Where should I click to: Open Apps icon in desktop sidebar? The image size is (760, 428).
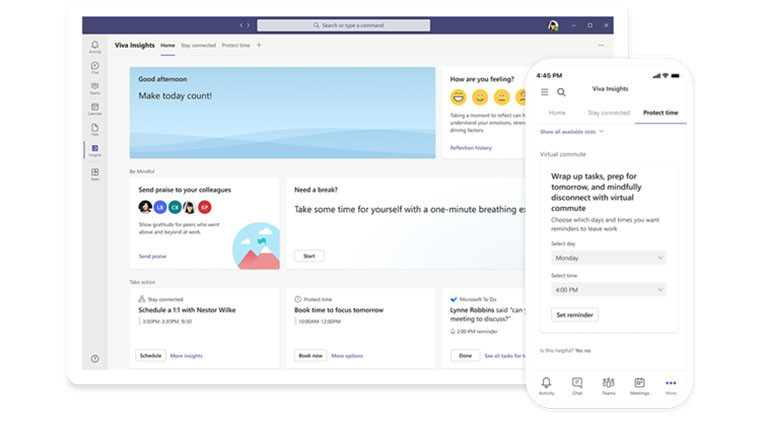(x=95, y=174)
